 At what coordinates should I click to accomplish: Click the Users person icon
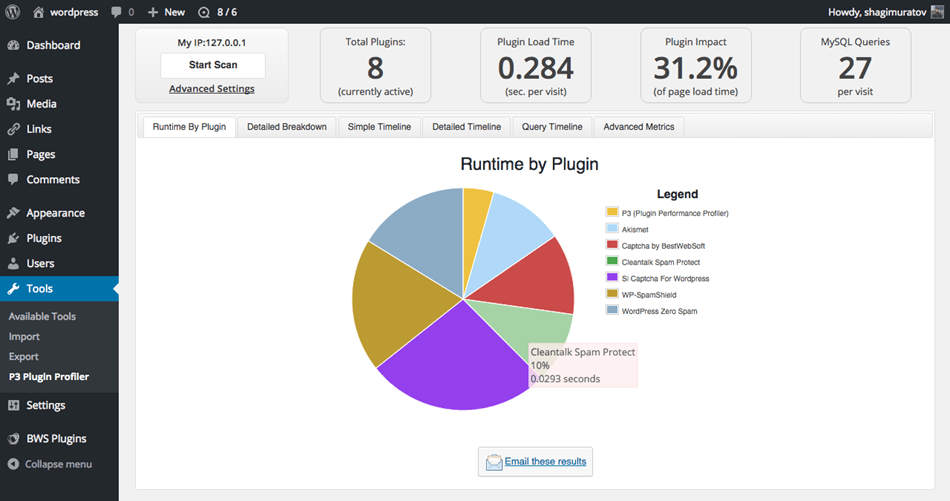click(x=13, y=264)
